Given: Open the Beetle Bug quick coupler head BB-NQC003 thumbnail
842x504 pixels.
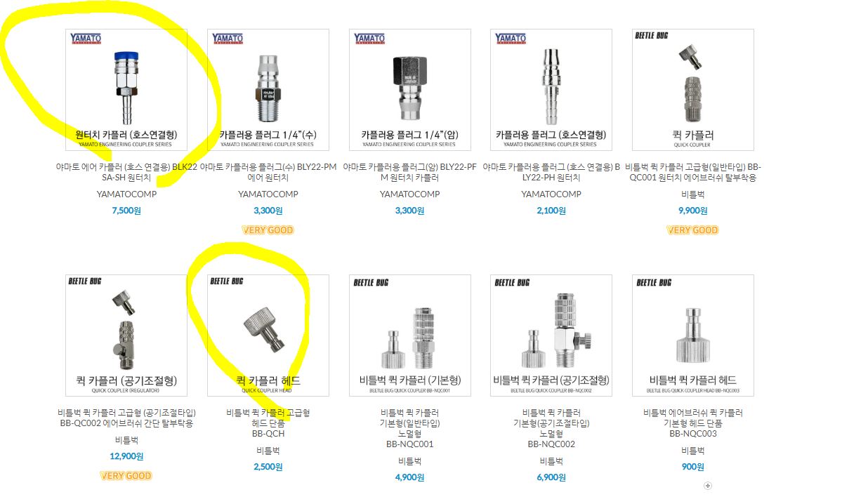Looking at the screenshot, I should 692,336.
